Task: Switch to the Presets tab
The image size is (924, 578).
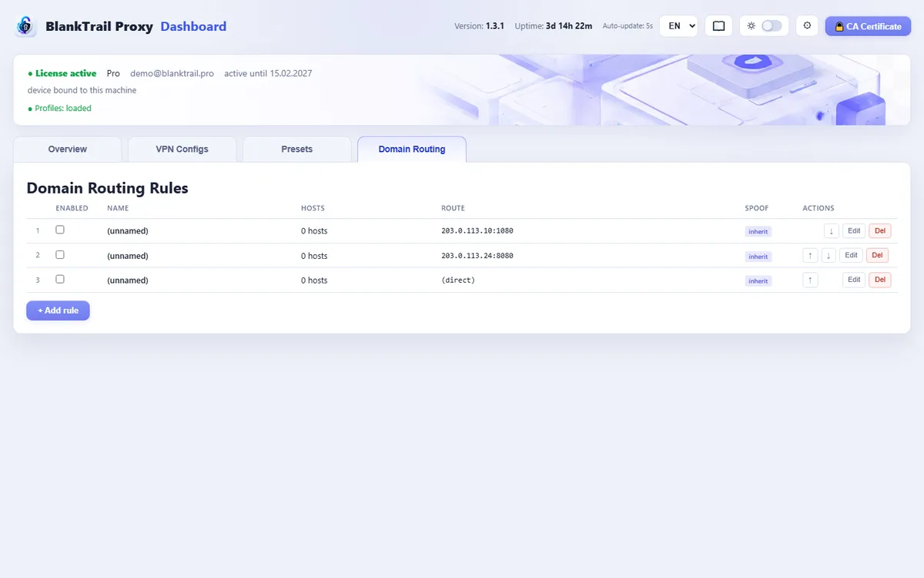Action: coord(297,150)
